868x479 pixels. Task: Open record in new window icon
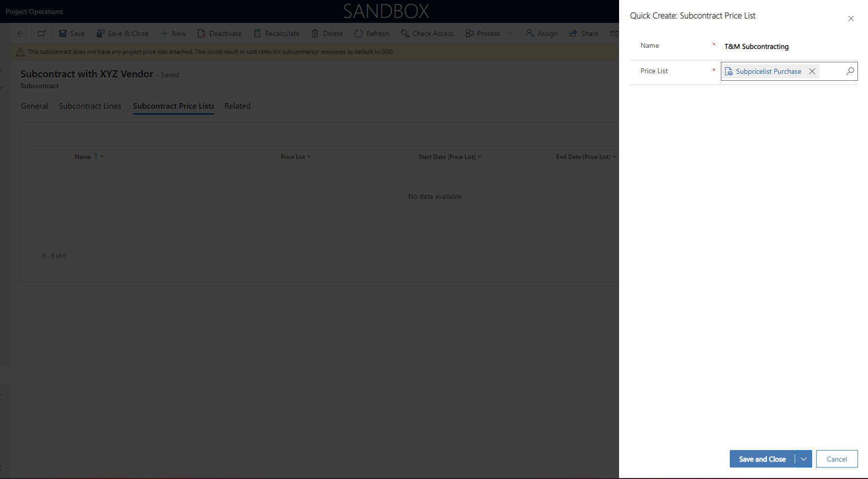tap(41, 33)
